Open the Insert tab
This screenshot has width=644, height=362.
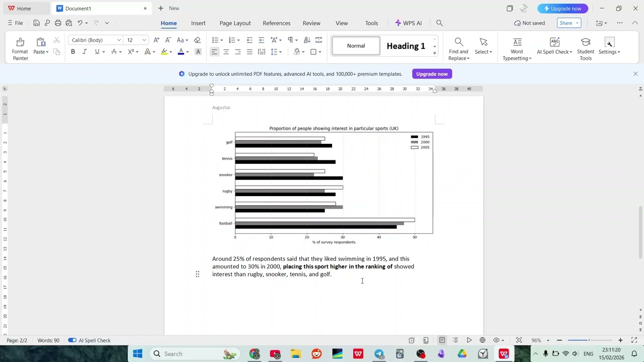[198, 23]
